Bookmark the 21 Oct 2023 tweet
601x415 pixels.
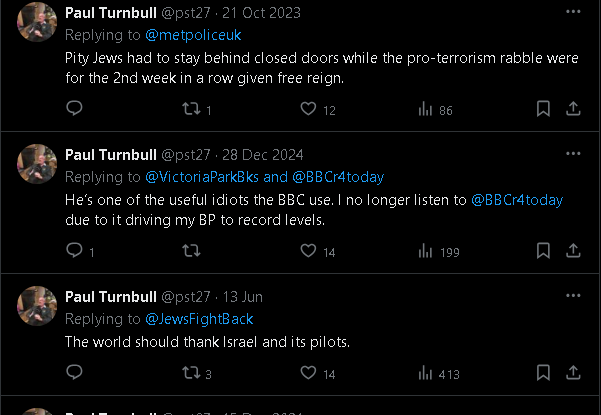(543, 109)
